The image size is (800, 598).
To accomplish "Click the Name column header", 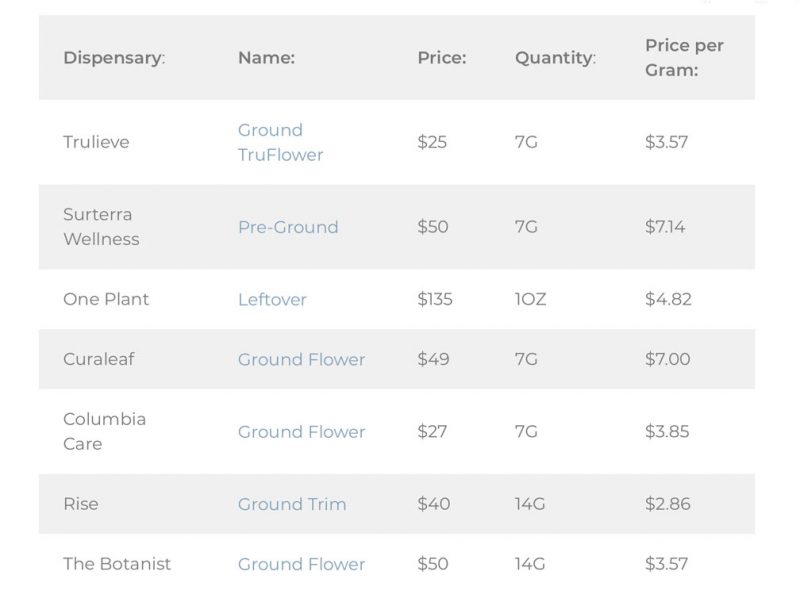I will pos(266,58).
